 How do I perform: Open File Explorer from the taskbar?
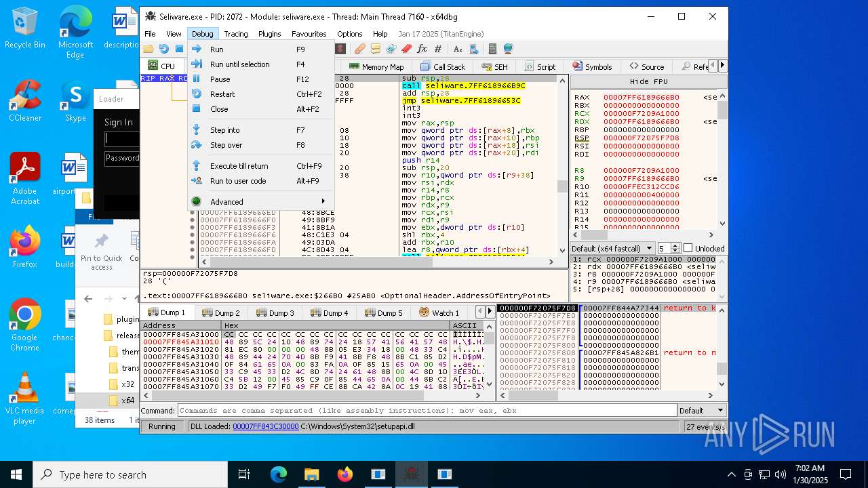pyautogui.click(x=311, y=474)
